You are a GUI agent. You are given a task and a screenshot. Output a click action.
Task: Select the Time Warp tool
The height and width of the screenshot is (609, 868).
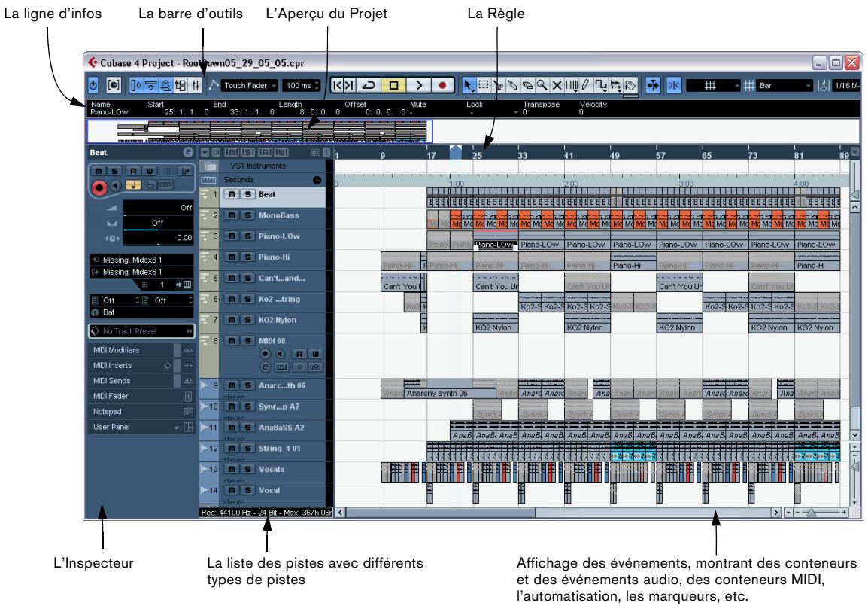(572, 85)
